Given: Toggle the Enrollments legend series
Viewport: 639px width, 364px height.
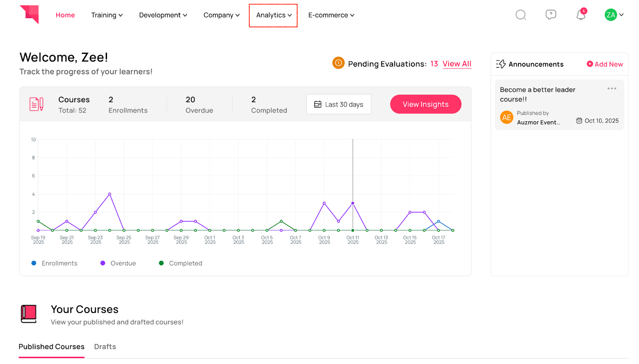Looking at the screenshot, I should pyautogui.click(x=55, y=263).
